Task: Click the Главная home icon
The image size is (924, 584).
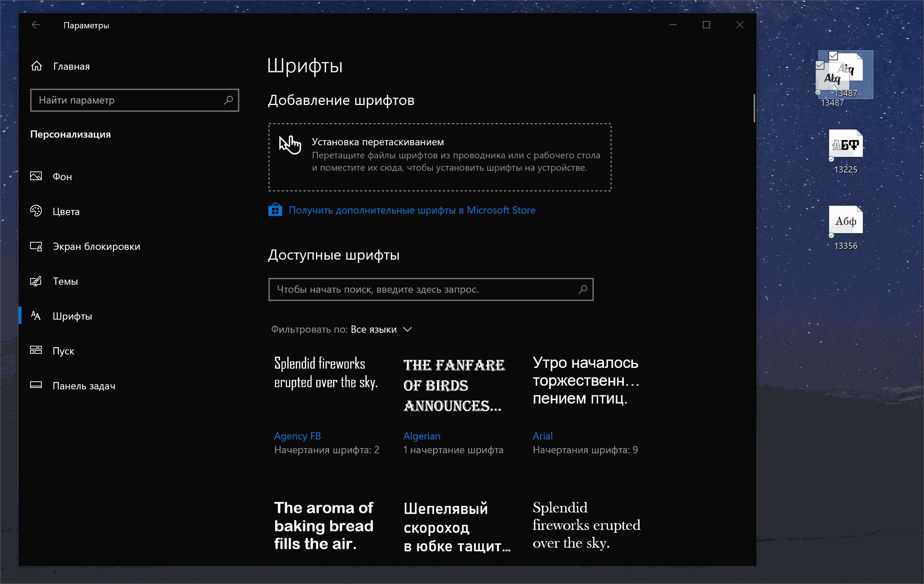Action: coord(36,65)
